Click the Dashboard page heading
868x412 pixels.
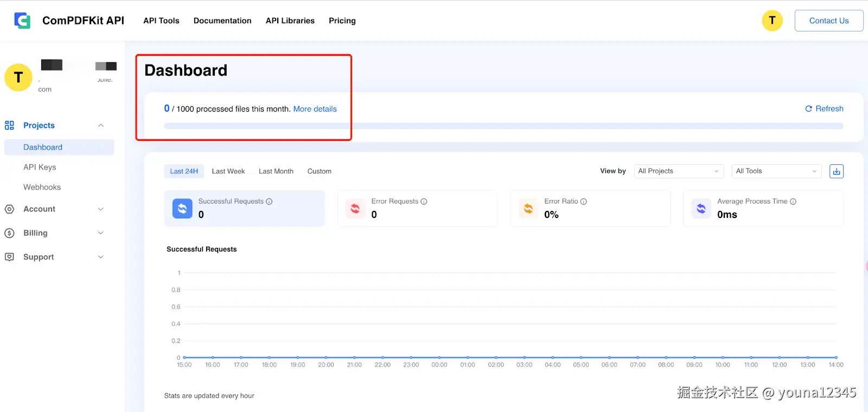(186, 70)
